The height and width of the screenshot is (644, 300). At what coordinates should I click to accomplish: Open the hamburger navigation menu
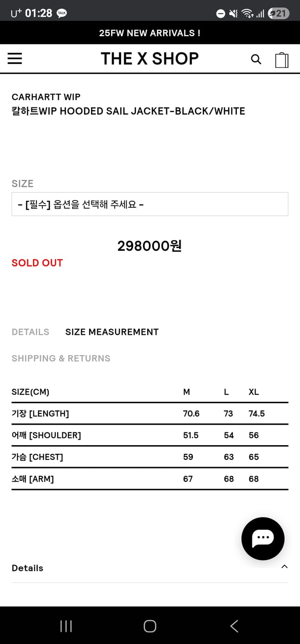point(15,59)
